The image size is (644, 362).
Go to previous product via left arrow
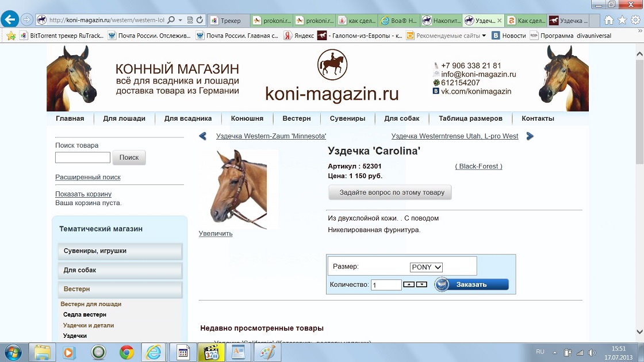tap(202, 136)
